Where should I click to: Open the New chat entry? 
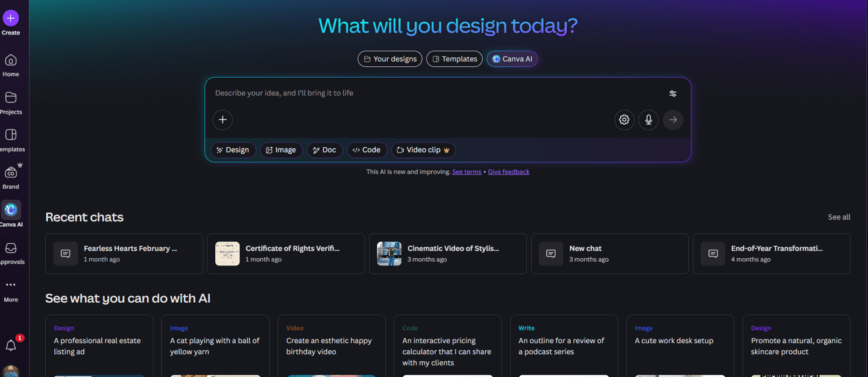tap(609, 254)
